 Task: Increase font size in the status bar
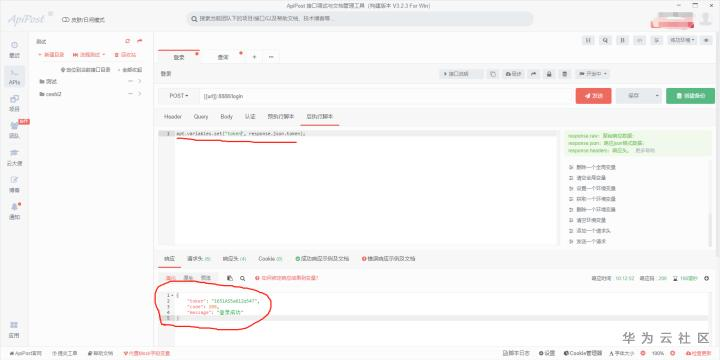tap(673, 354)
